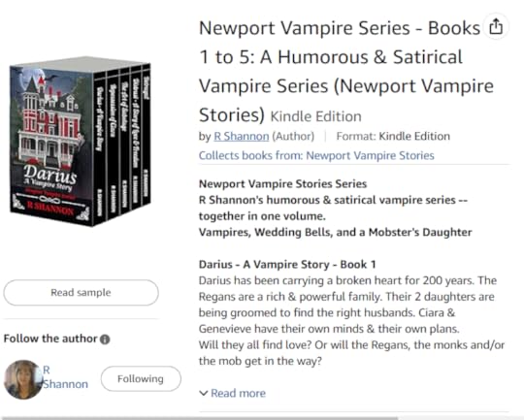
Task: Click the R Shannon author profile photo
Action: tap(23, 379)
